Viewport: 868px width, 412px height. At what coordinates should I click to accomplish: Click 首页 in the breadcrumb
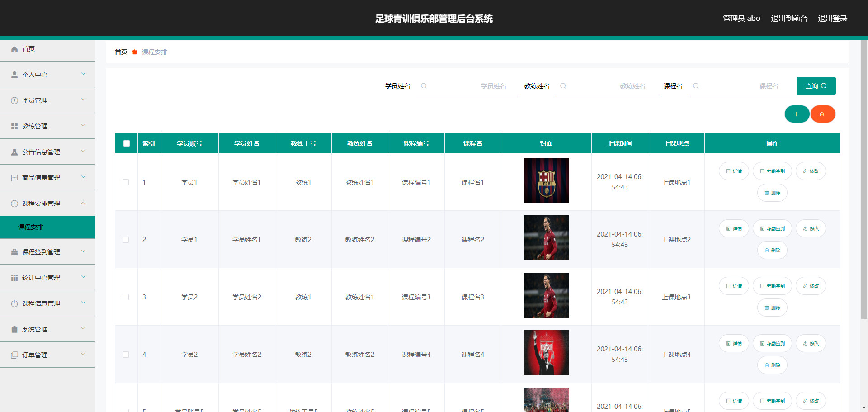pyautogui.click(x=121, y=52)
